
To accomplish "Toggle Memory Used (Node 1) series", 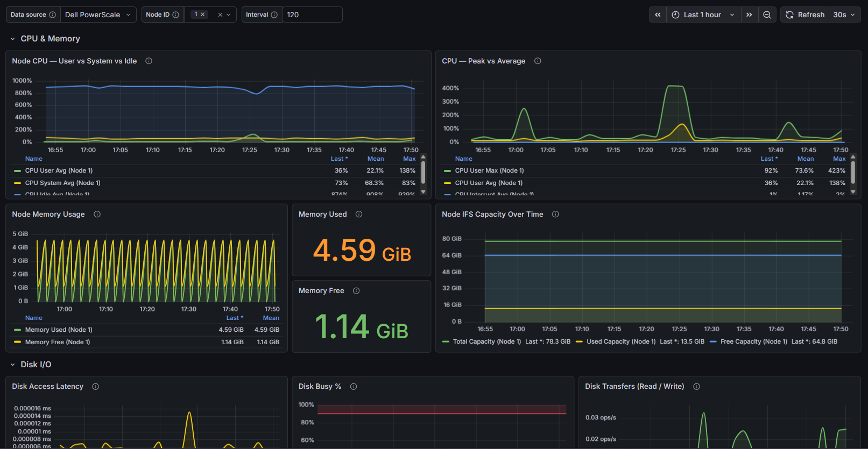I will (59, 330).
